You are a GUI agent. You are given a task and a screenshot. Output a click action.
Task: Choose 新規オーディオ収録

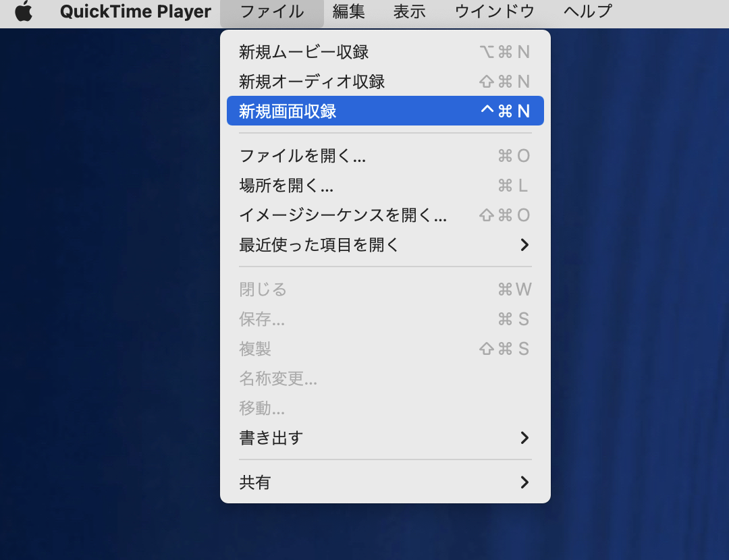point(385,82)
